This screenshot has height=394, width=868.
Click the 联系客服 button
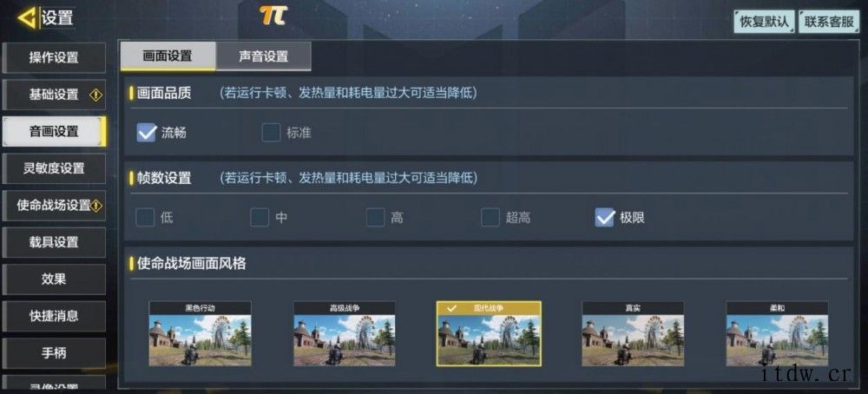[x=829, y=22]
